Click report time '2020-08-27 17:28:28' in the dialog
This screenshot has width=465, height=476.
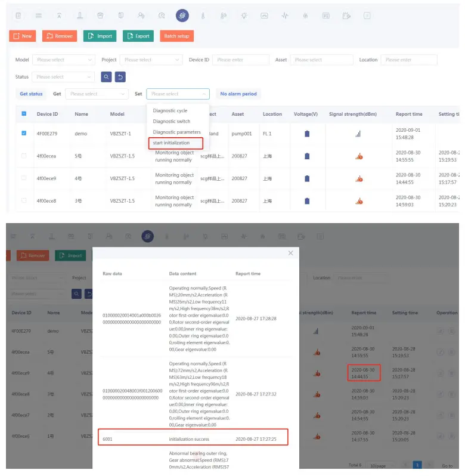click(x=256, y=319)
